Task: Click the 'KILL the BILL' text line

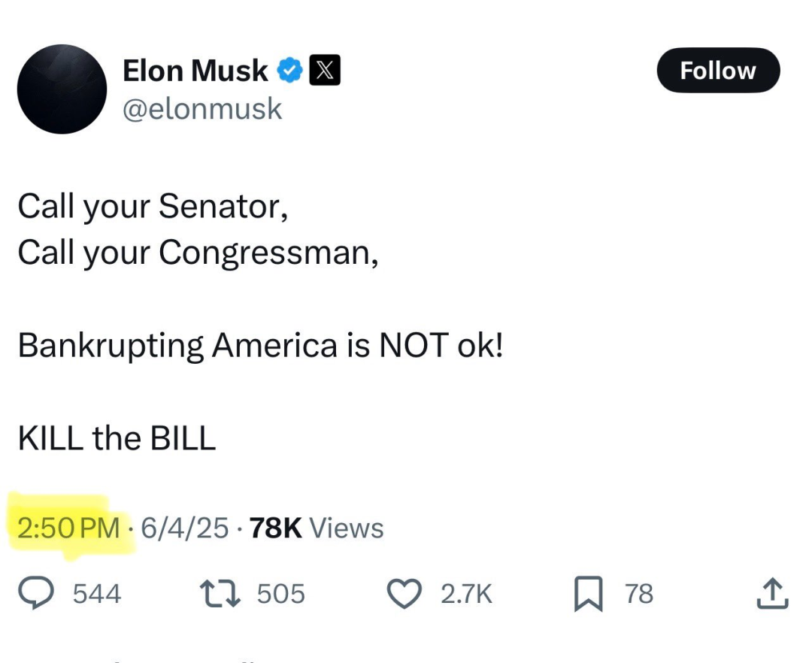Action: click(x=117, y=438)
